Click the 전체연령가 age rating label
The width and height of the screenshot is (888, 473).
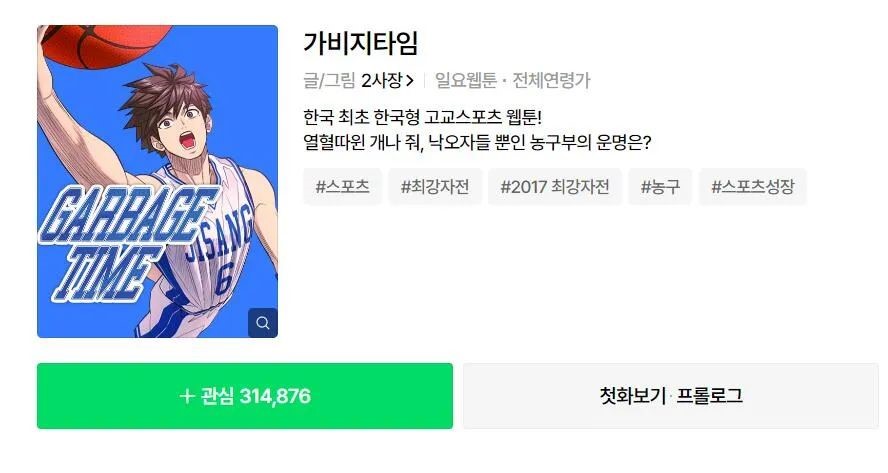pos(551,80)
